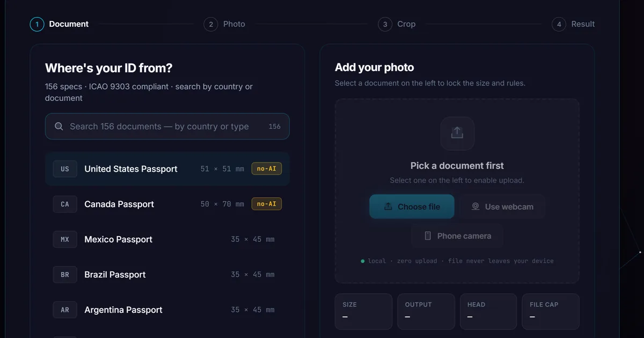Click the 156 specs ICAO 9303 compliant subtitle
The image size is (644, 338).
(x=149, y=92)
